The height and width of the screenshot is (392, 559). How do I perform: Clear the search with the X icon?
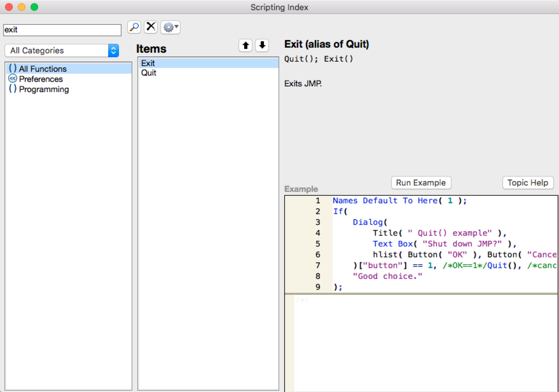click(x=151, y=27)
